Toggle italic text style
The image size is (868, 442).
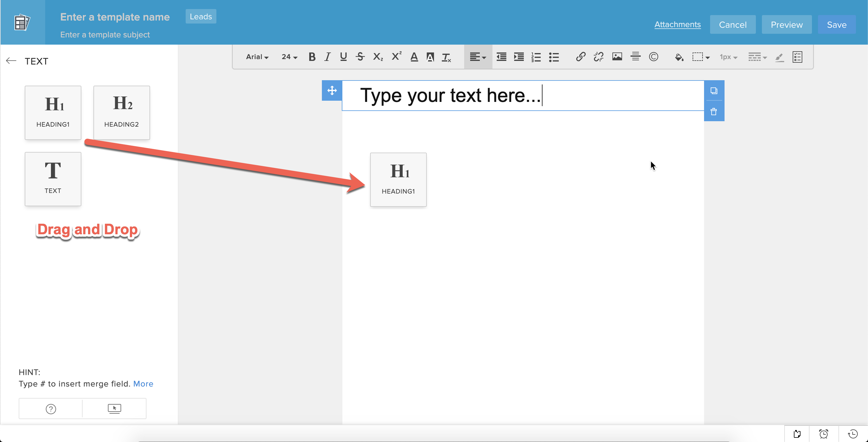click(327, 57)
